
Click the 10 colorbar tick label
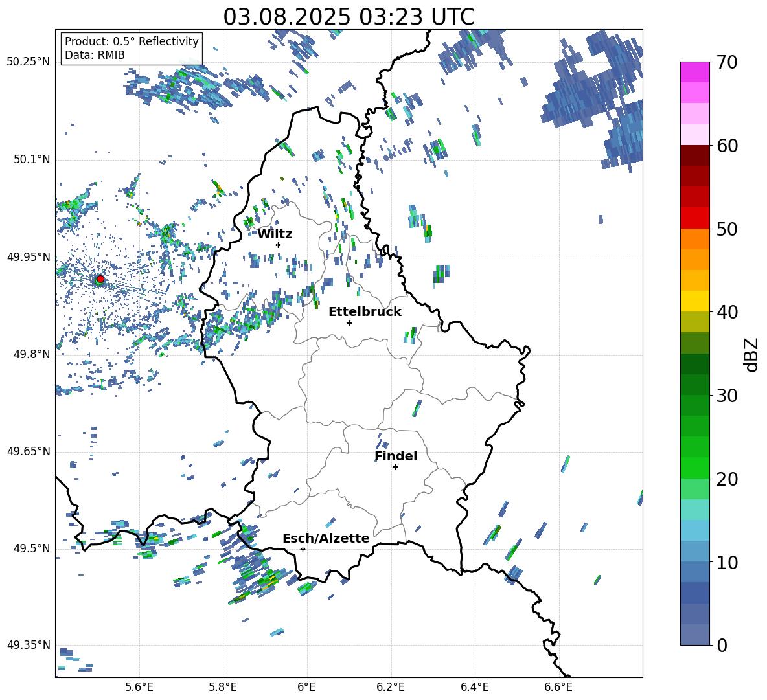click(727, 563)
